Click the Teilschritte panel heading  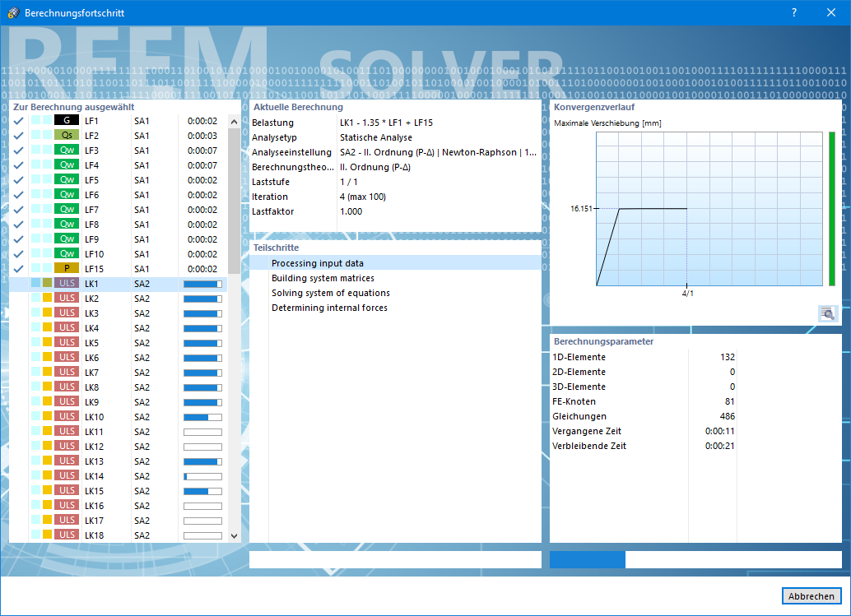coord(276,248)
